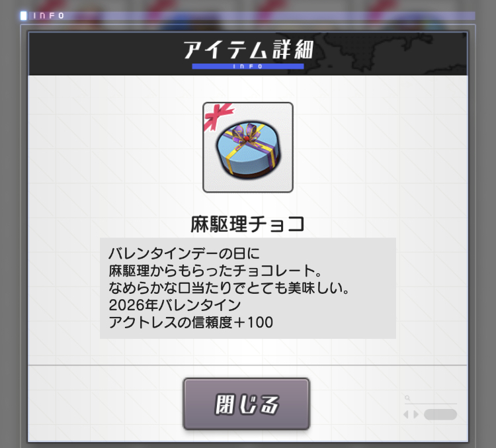Click the pink ribbon on the item icon

coord(218,117)
